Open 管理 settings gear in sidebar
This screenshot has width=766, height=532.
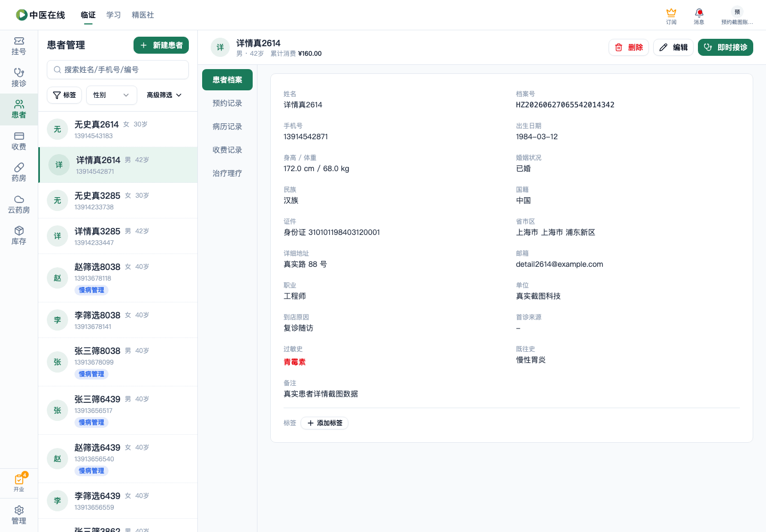click(19, 516)
